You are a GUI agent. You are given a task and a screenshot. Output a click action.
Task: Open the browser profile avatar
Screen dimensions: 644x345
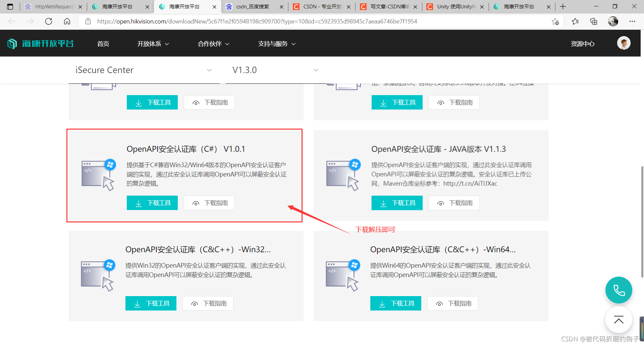pyautogui.click(x=613, y=21)
